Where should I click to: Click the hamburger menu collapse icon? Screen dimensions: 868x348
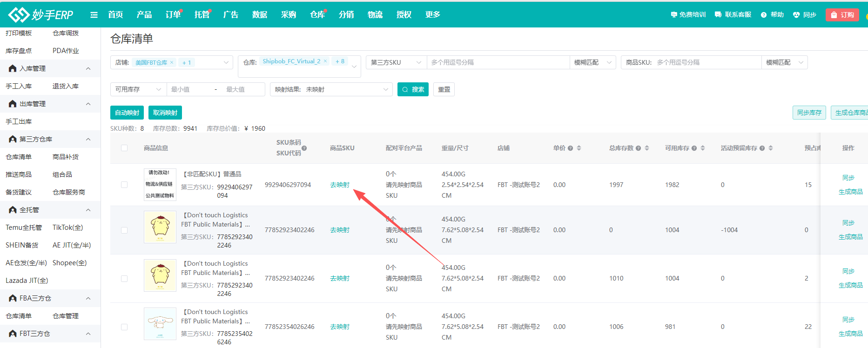(94, 15)
